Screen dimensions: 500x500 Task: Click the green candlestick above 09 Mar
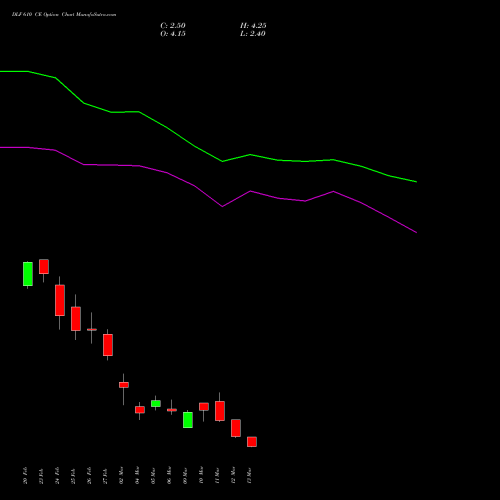coord(188,420)
